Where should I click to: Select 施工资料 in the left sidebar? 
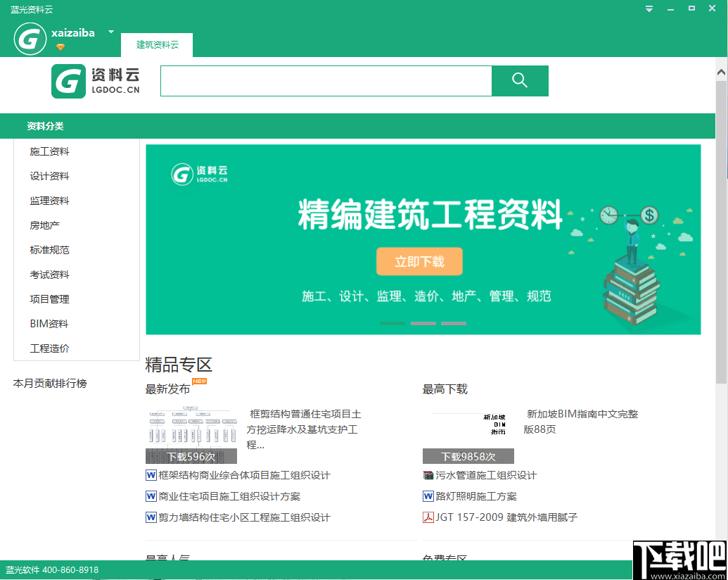49,151
